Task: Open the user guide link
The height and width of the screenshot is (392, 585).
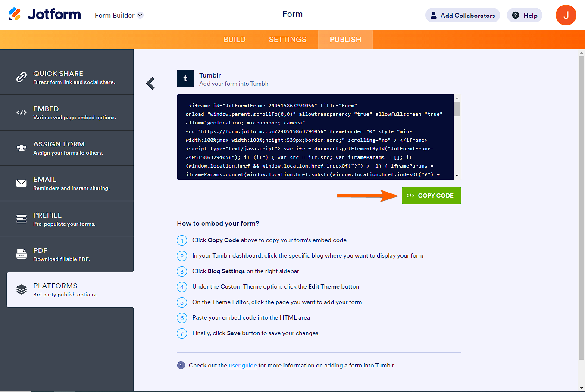Action: click(x=243, y=366)
